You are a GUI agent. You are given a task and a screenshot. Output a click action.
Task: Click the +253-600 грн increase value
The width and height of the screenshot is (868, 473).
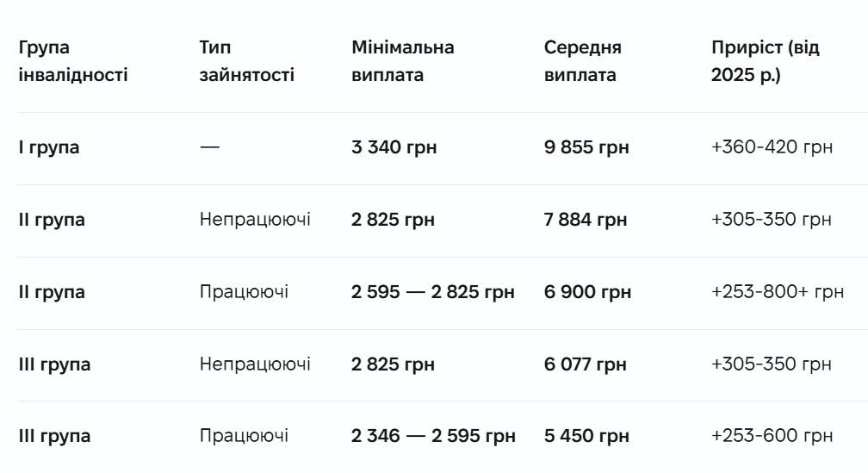coord(772,436)
